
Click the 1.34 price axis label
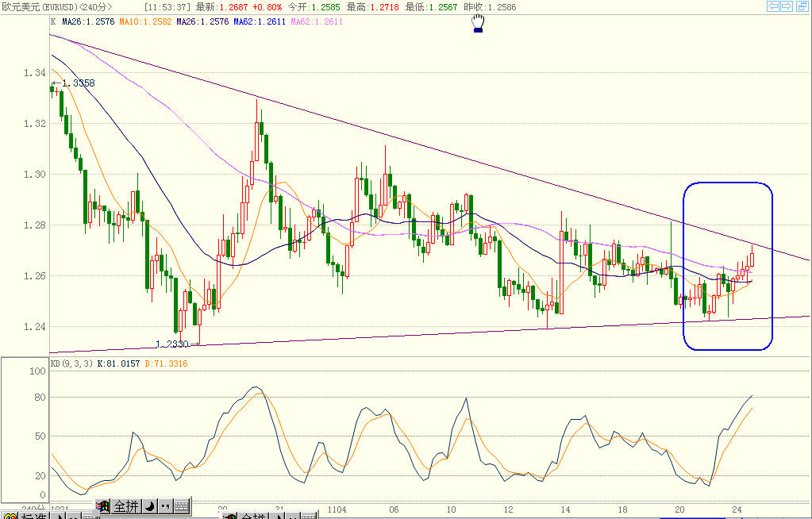35,73
